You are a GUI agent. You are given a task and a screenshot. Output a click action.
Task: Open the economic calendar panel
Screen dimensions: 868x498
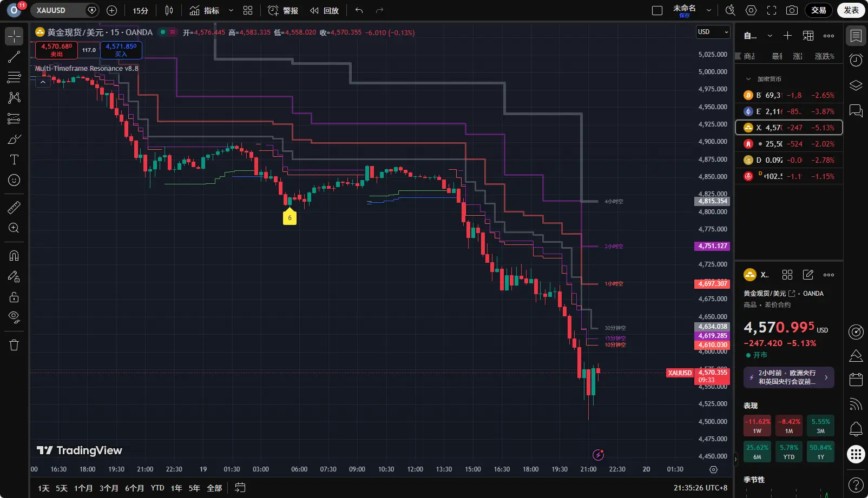coord(856,380)
